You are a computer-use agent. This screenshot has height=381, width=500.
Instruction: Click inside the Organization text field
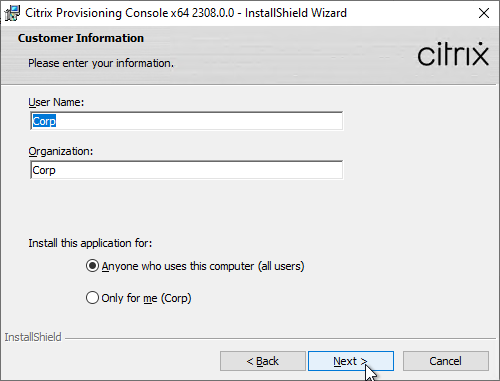coord(186,170)
